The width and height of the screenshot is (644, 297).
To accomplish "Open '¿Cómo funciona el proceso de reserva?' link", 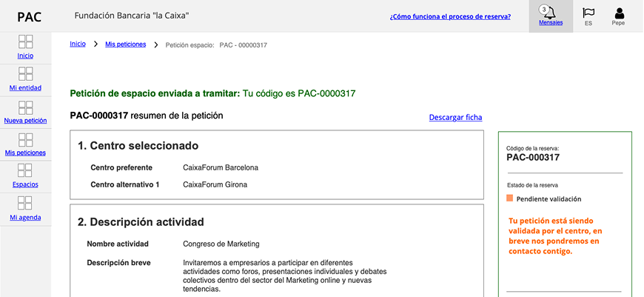I will point(450,16).
